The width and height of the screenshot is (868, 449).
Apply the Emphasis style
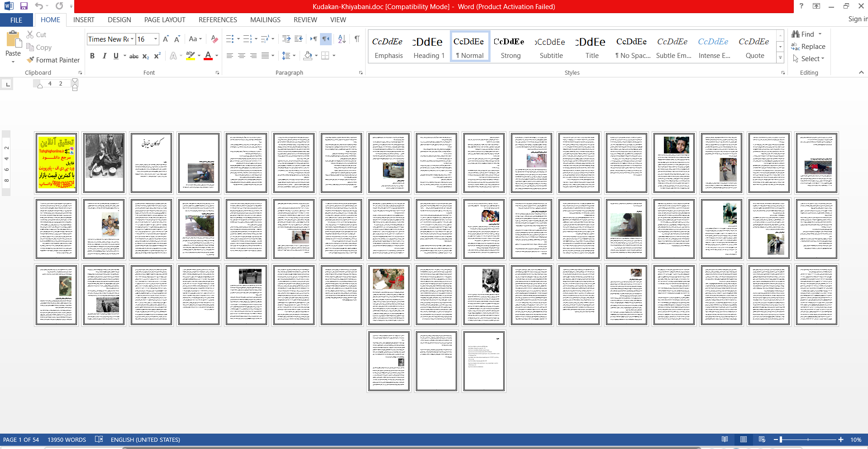388,47
